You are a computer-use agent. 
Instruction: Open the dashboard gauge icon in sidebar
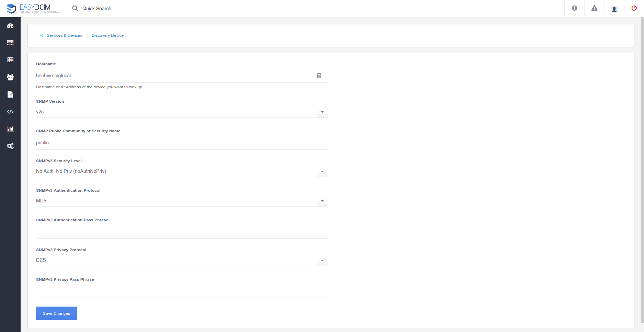coord(10,26)
